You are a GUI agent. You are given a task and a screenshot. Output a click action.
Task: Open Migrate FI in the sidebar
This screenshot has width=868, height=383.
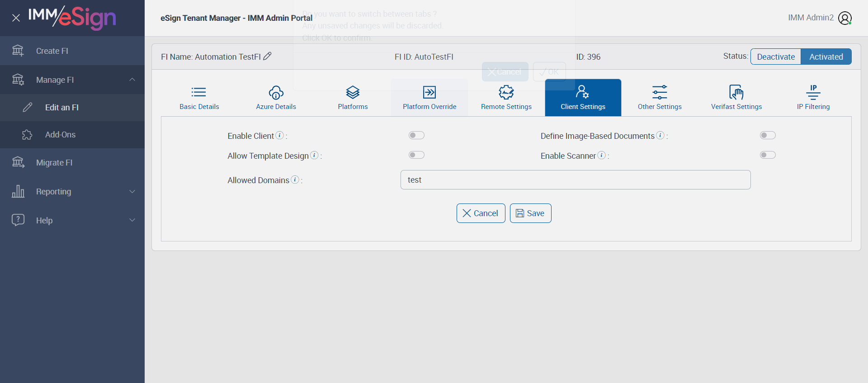(72, 163)
